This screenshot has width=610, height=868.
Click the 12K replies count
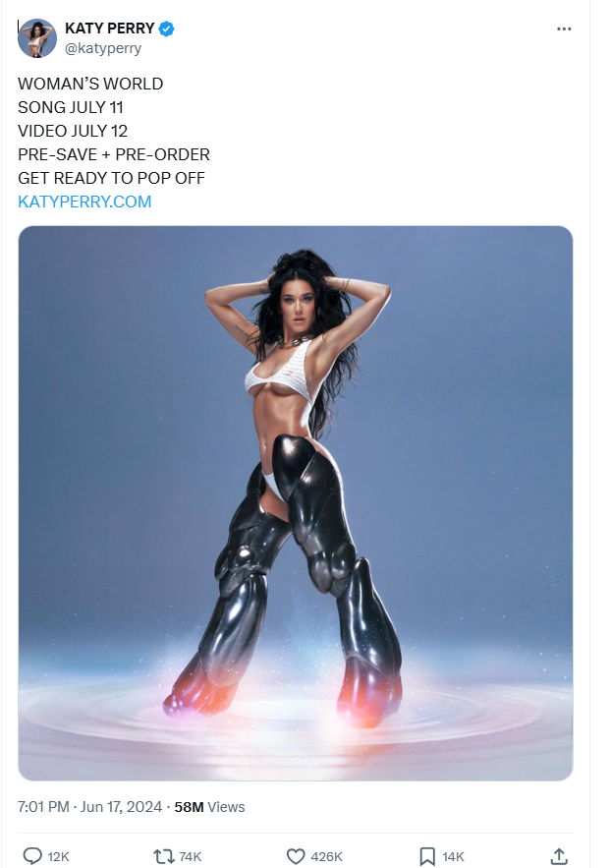58,857
